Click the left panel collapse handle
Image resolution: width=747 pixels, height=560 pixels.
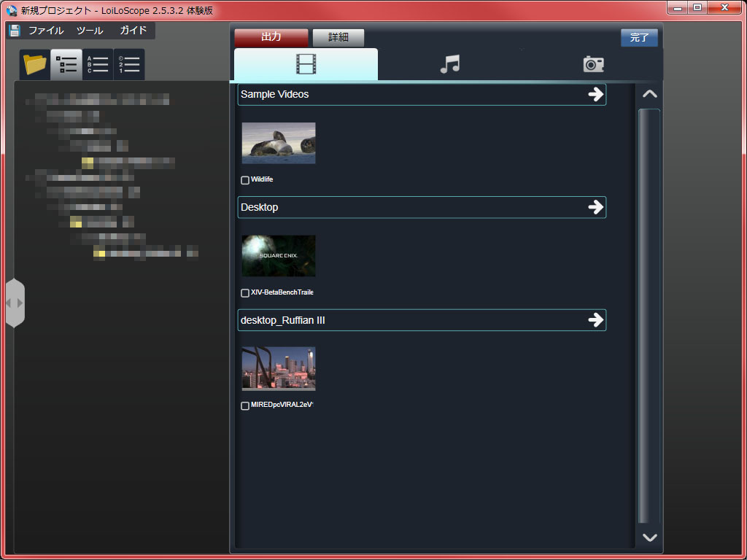[15, 303]
